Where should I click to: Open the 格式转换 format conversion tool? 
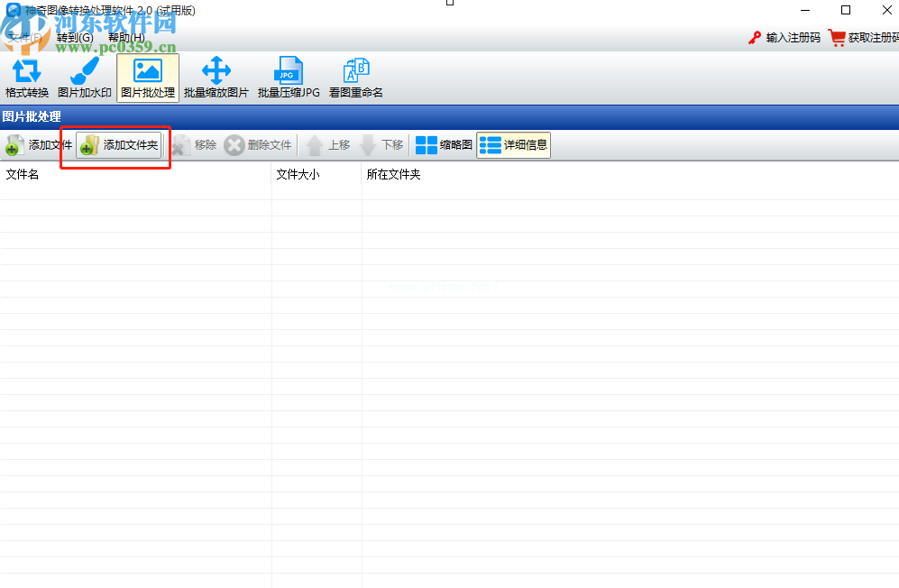(x=27, y=78)
